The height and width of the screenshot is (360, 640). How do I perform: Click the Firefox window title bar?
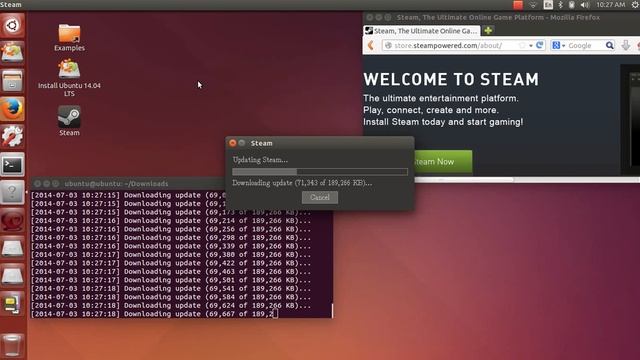[x=501, y=18]
